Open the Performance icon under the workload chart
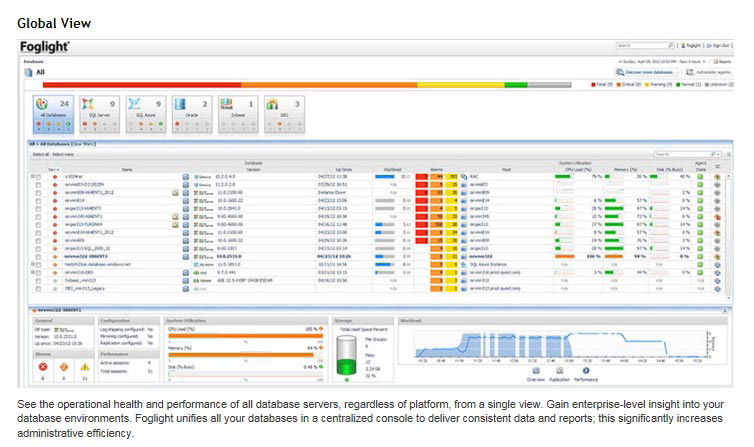 (586, 371)
